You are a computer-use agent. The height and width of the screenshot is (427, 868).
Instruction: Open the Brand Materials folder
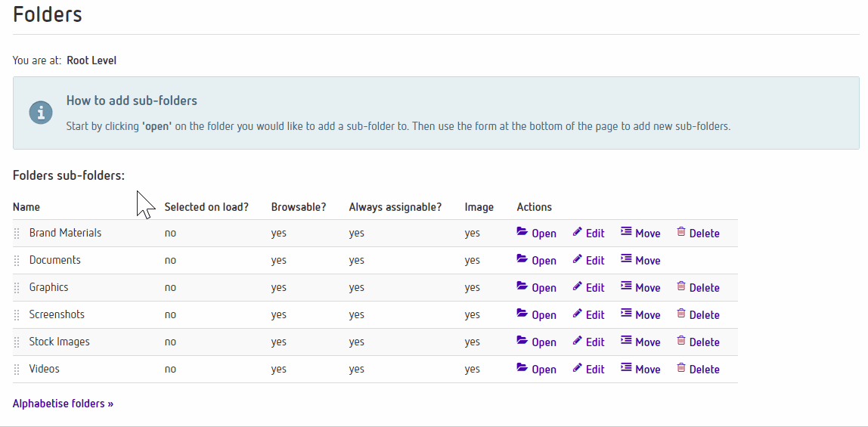click(x=536, y=233)
